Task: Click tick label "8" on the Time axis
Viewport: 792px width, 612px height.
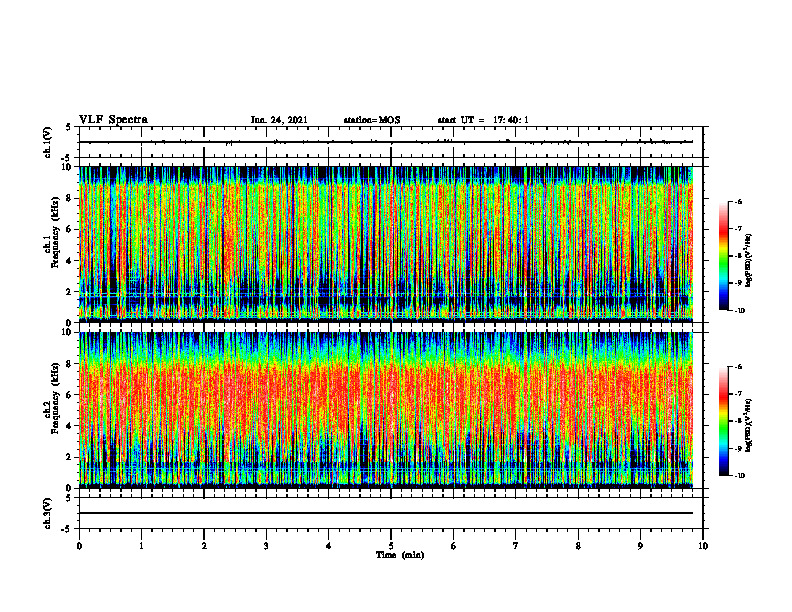Action: point(578,546)
